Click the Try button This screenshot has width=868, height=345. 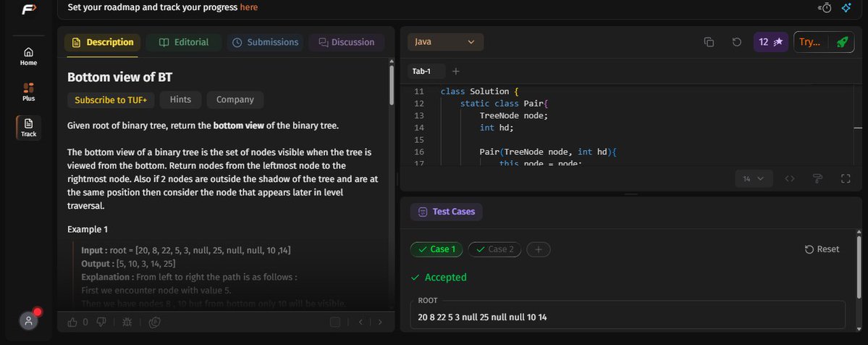tap(810, 42)
